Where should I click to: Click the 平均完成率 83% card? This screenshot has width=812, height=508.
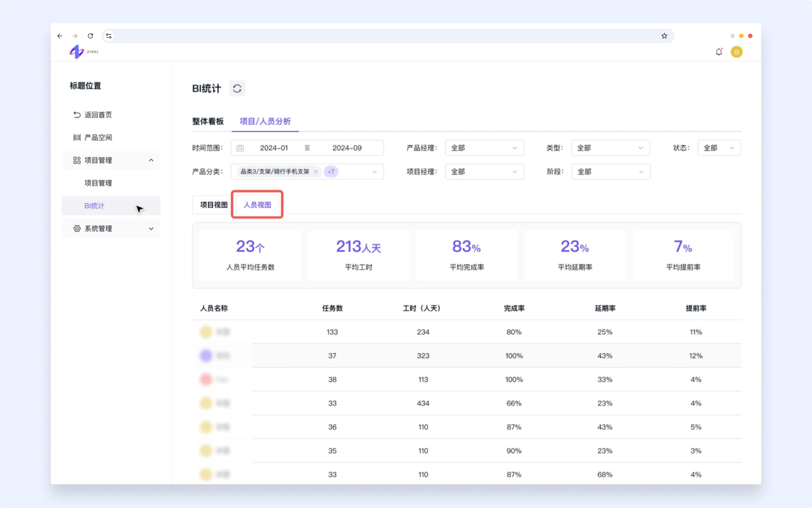[467, 255]
